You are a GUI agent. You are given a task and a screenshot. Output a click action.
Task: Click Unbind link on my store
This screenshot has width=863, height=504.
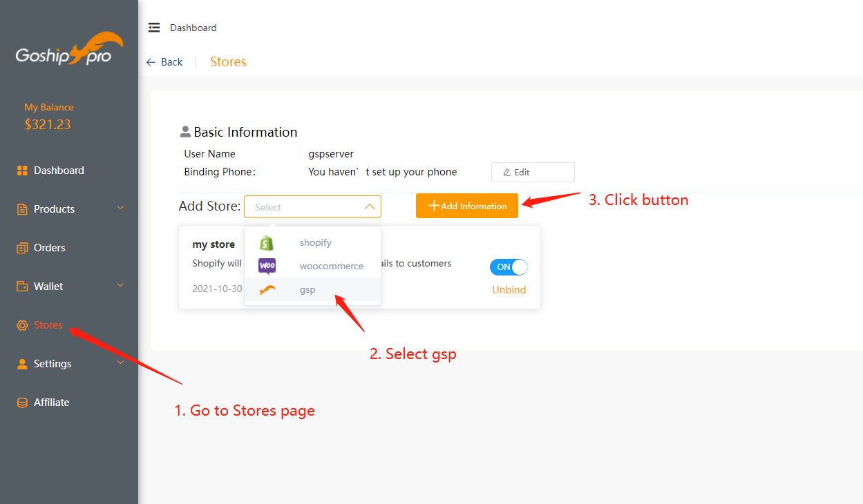[509, 290]
